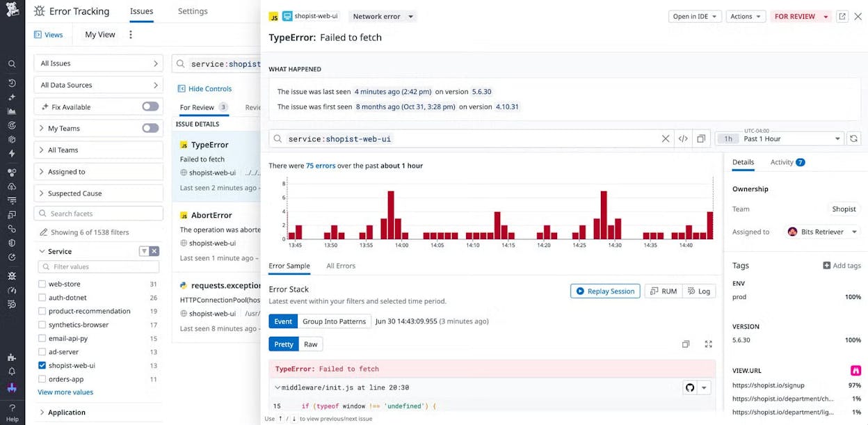Open the issue in a new tab

tap(842, 16)
